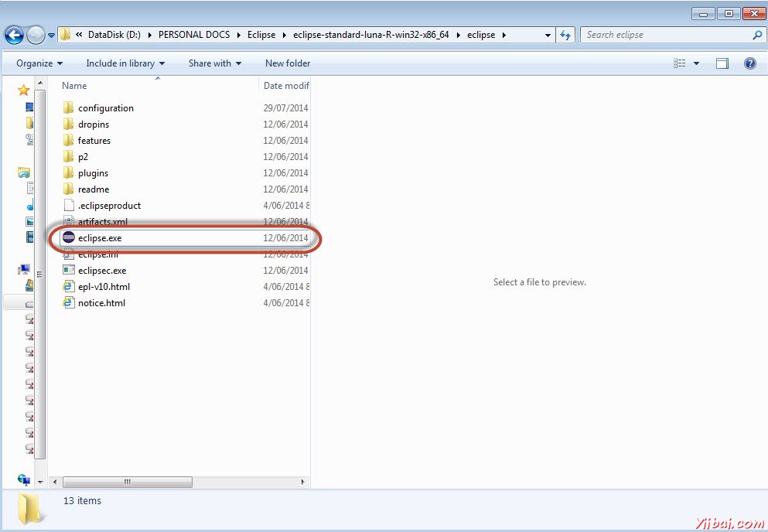
Task: Click the Help question mark icon
Action: (749, 63)
